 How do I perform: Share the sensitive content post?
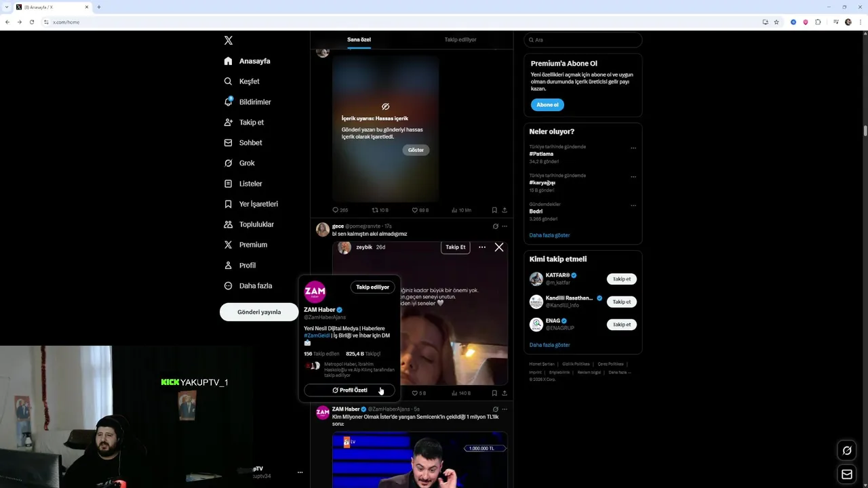click(x=505, y=210)
